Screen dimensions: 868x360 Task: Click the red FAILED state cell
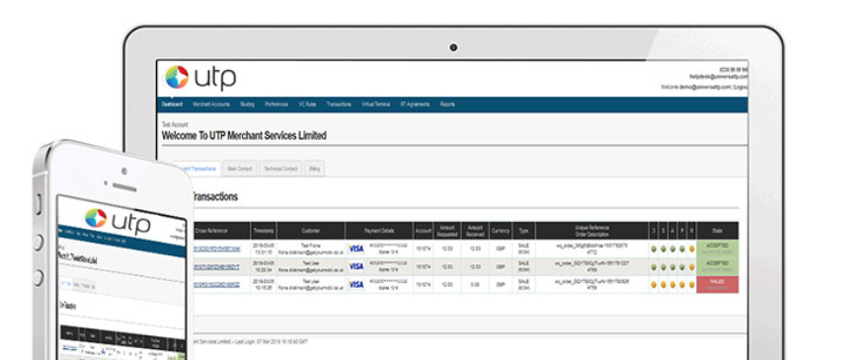pyautogui.click(x=718, y=284)
